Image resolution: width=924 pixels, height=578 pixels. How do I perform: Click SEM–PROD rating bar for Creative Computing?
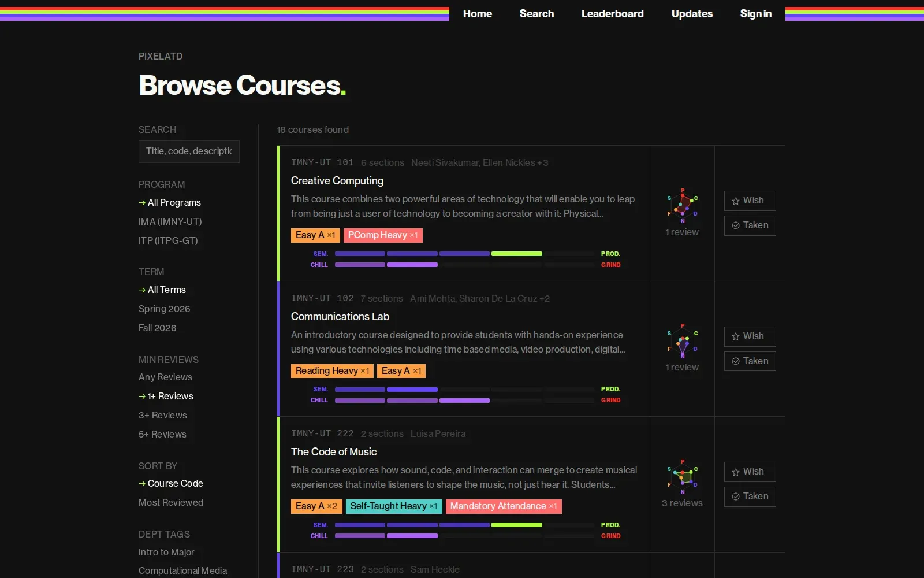(x=465, y=254)
